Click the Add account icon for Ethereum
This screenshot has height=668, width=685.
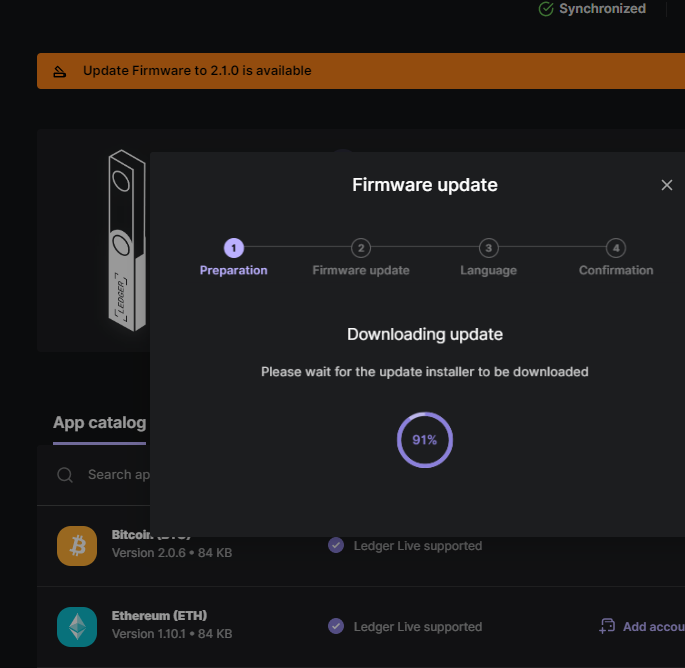[606, 626]
